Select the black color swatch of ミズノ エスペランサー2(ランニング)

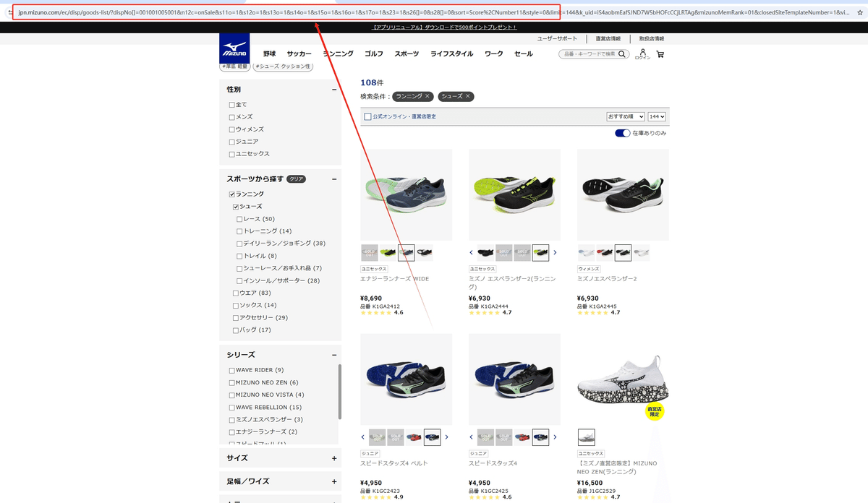click(486, 252)
